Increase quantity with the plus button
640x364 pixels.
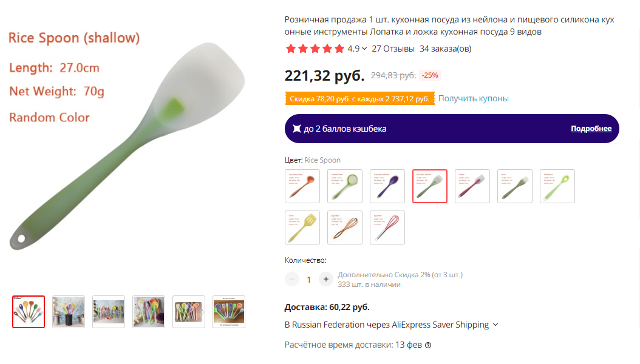326,279
